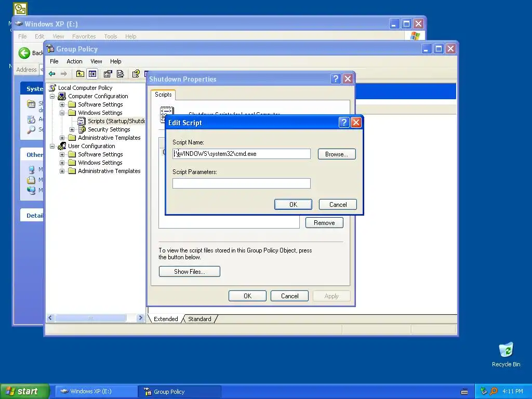The width and height of the screenshot is (532, 399).
Task: Click the Security Settings lock icon
Action: (82, 129)
